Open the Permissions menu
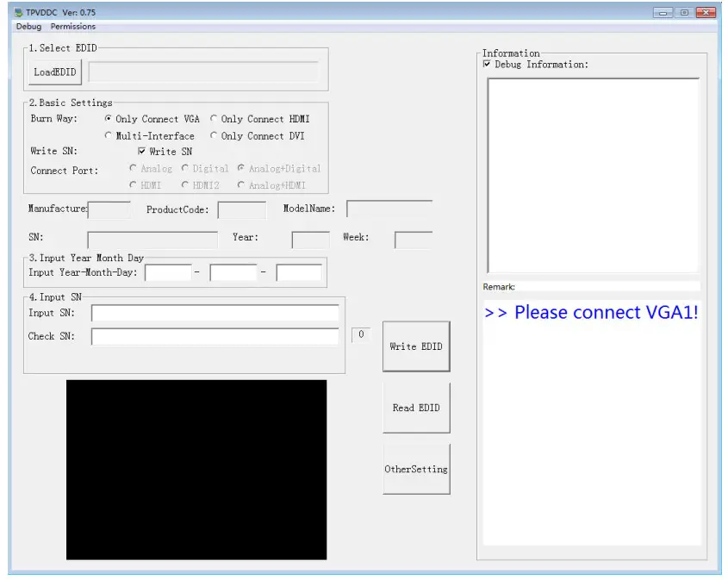Viewport: 728px width, 580px height. 73,26
